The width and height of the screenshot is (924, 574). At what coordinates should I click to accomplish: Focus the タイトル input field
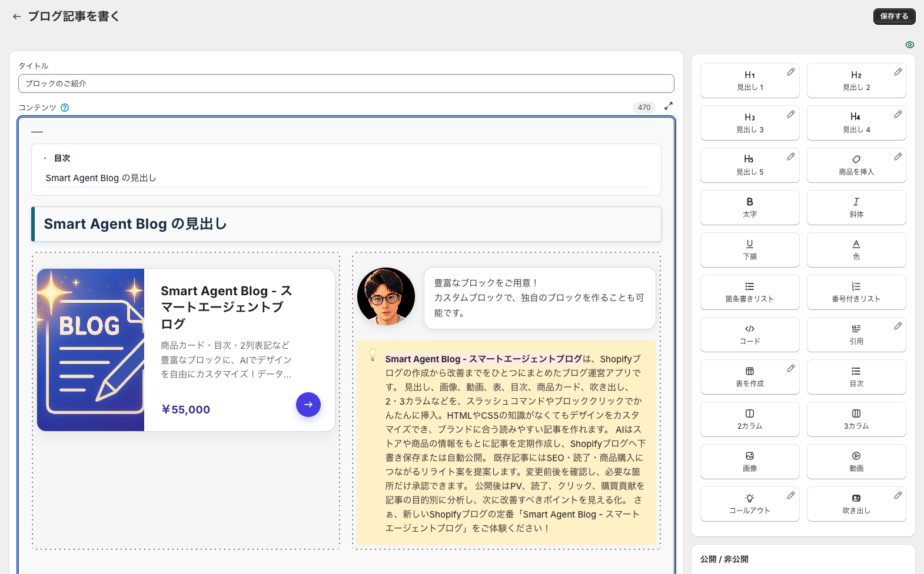[346, 84]
